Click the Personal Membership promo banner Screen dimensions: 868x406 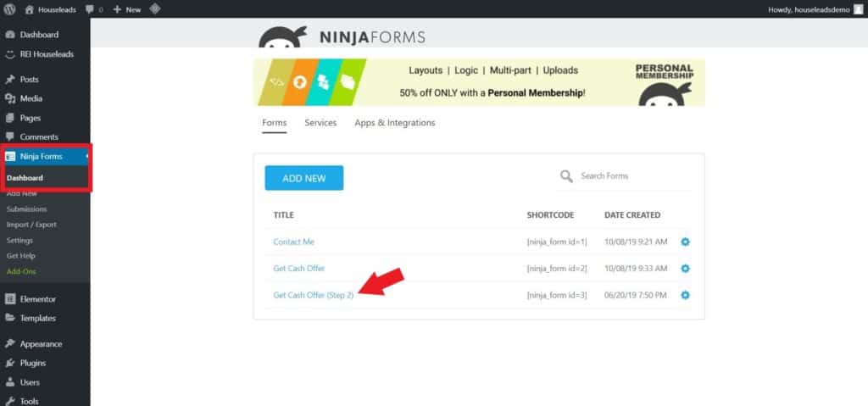click(x=480, y=82)
